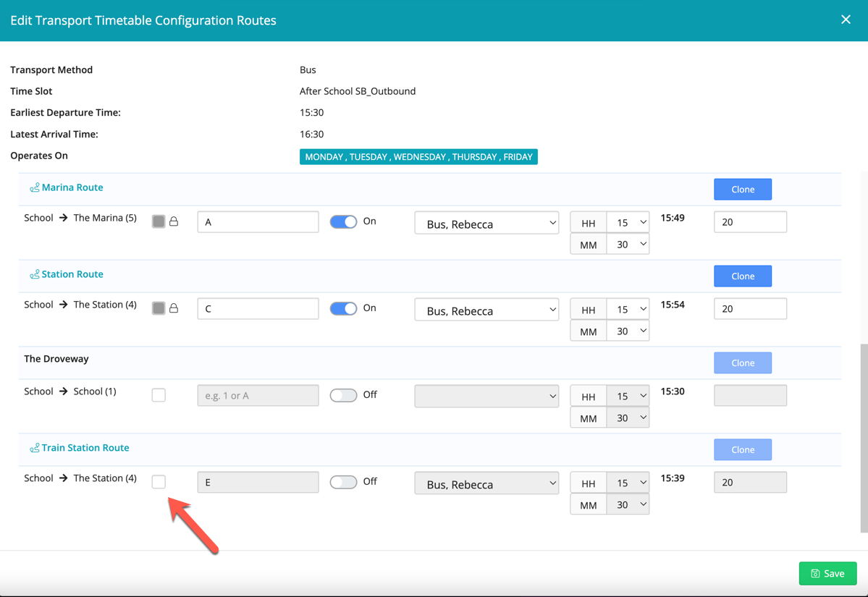The image size is (868, 597).
Task: Clone the Station Route
Action: 743,276
